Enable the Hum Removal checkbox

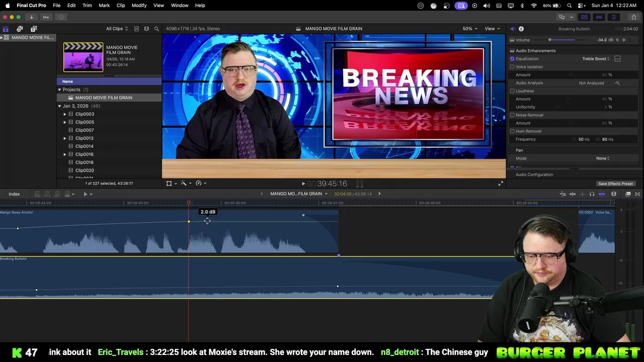coord(512,131)
